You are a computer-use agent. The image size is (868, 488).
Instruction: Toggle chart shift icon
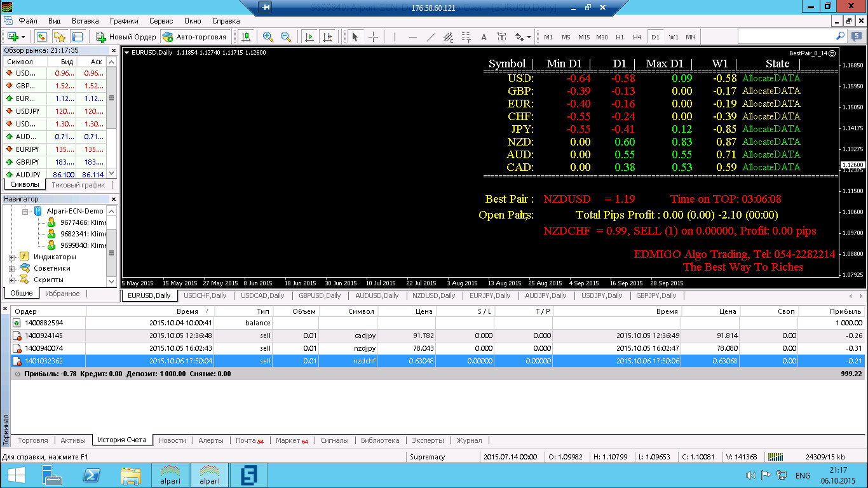(x=327, y=37)
